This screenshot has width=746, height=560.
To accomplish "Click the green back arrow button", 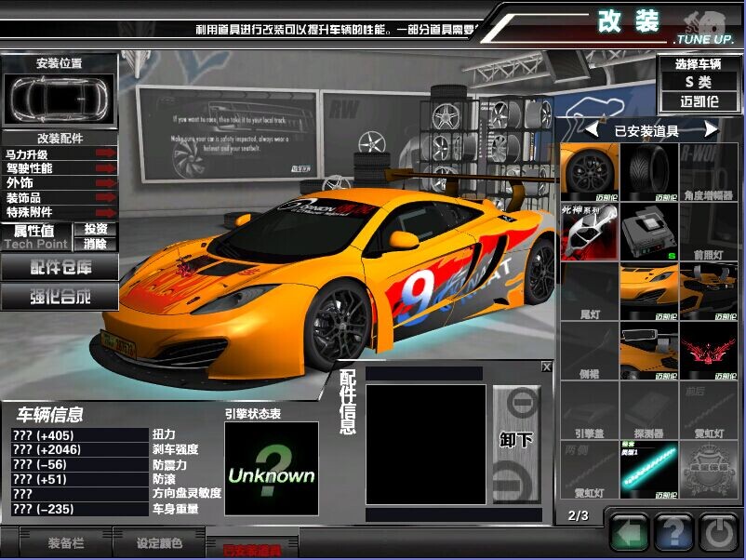I will pos(629,533).
